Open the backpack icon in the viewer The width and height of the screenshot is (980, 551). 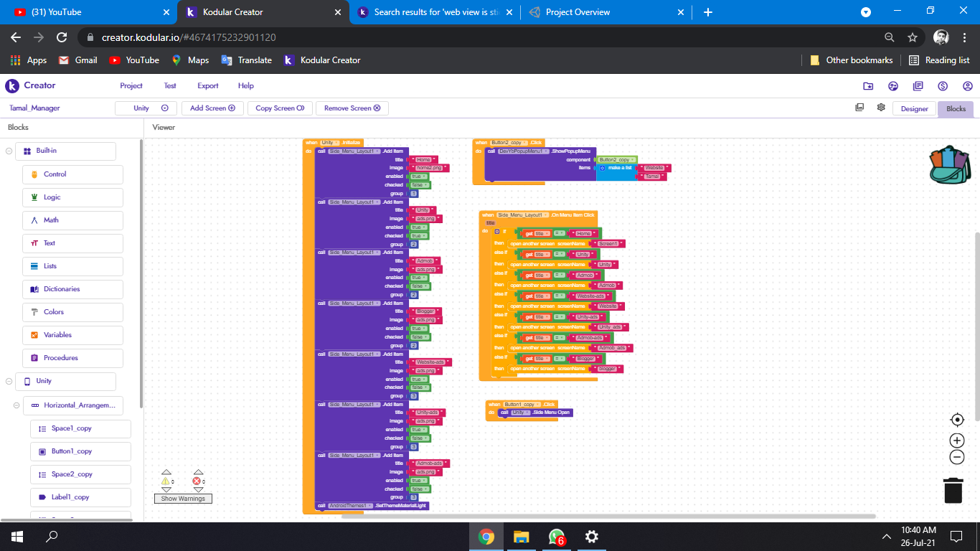click(x=948, y=165)
